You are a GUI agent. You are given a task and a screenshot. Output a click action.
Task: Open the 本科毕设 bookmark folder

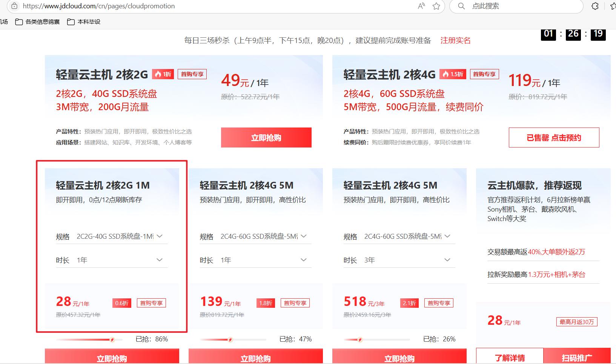click(84, 22)
